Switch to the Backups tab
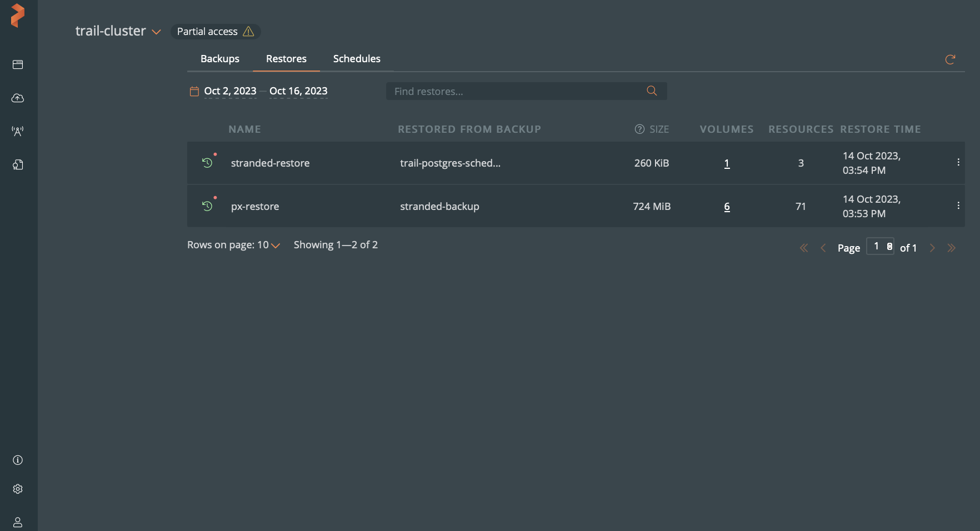980x531 pixels. [x=219, y=59]
